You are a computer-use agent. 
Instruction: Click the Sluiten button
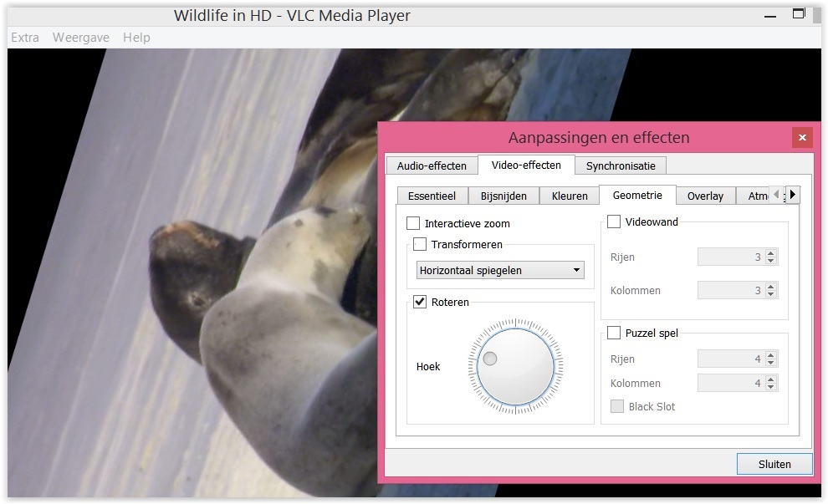pyautogui.click(x=774, y=464)
